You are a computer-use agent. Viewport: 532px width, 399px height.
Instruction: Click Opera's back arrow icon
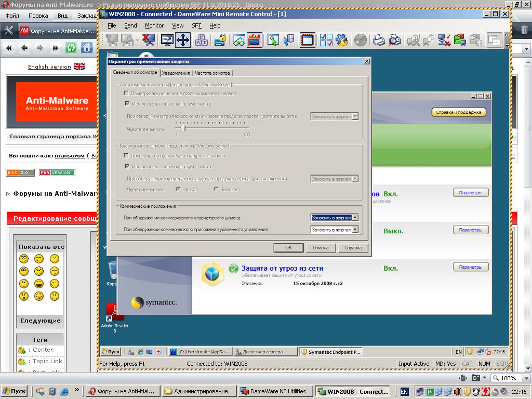(x=24, y=48)
